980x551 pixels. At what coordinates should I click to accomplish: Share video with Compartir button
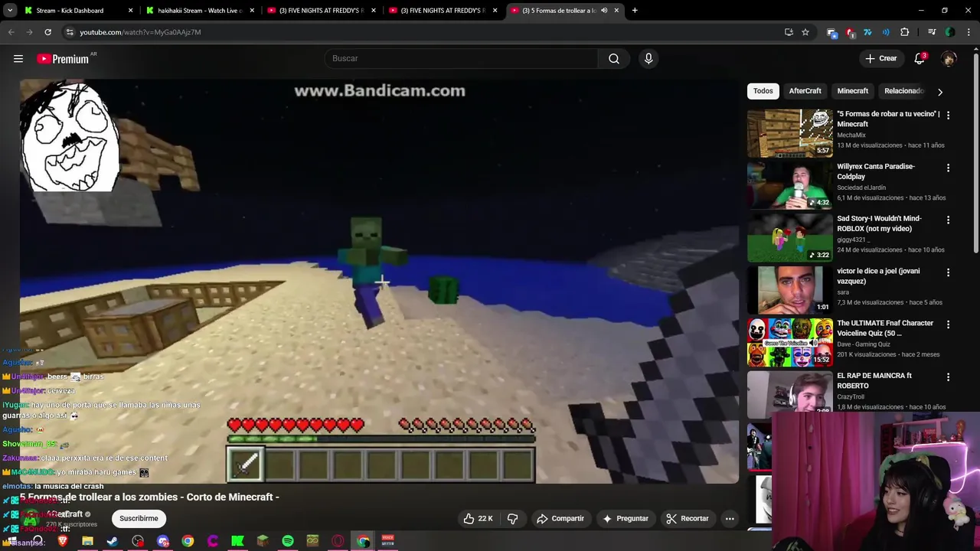[x=560, y=518]
